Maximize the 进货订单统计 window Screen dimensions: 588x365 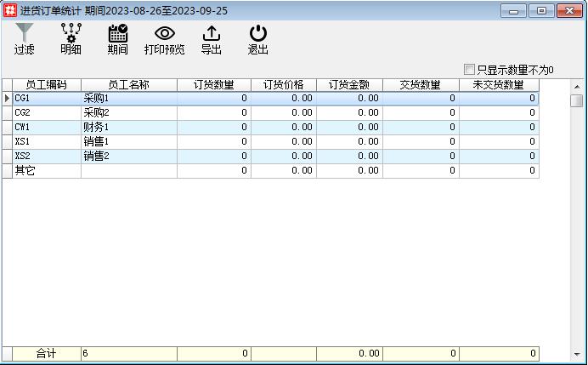click(540, 10)
